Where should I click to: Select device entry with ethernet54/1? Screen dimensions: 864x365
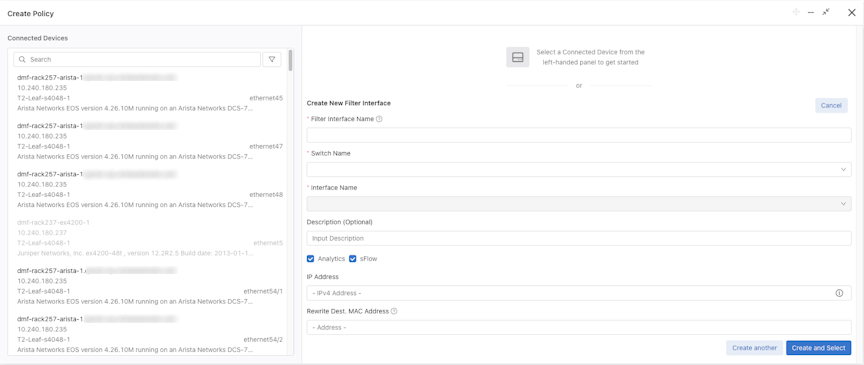(150, 286)
